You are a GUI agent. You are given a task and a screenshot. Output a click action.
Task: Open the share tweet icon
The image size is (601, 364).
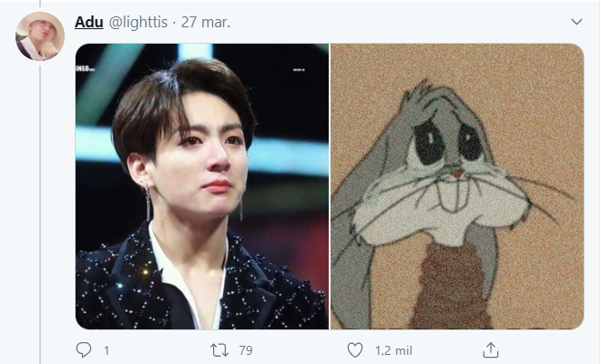click(x=490, y=349)
